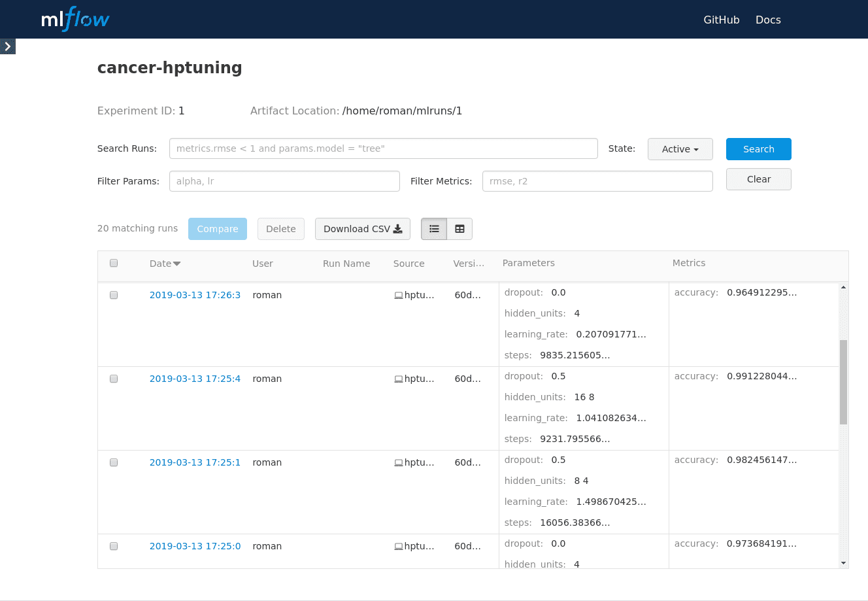Expand the sidebar with the chevron arrow
The width and height of the screenshot is (868, 601).
click(8, 46)
